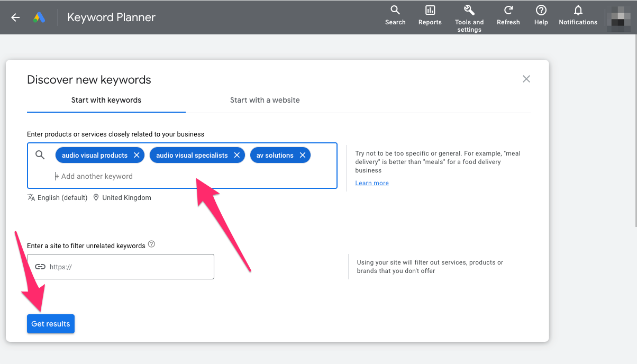This screenshot has height=364, width=637.
Task: Open the Learn more link
Action: (372, 183)
